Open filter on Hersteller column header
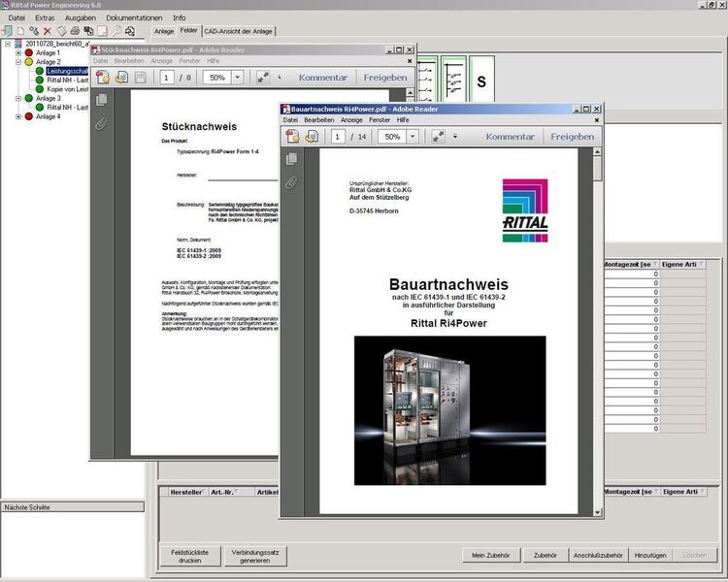 (204, 492)
